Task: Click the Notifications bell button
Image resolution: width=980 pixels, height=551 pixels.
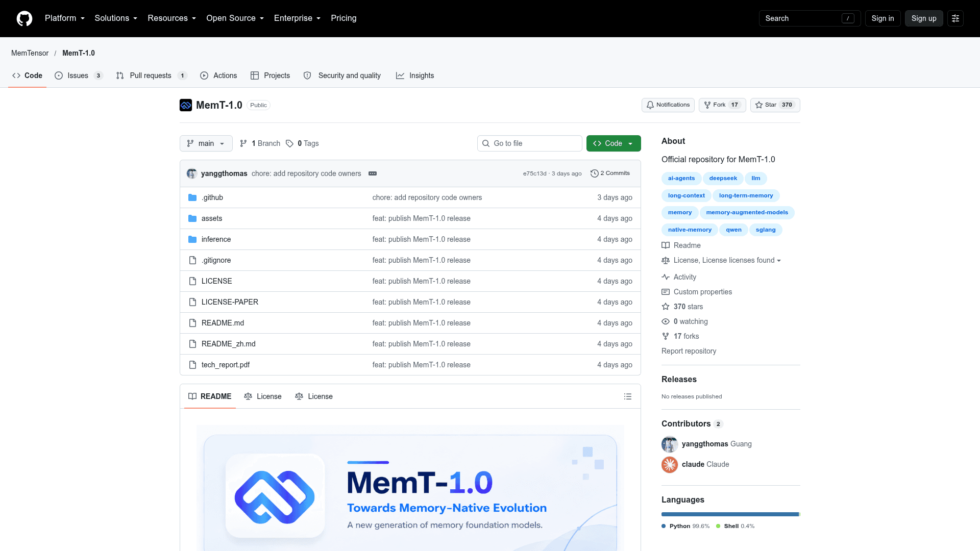Action: point(668,105)
